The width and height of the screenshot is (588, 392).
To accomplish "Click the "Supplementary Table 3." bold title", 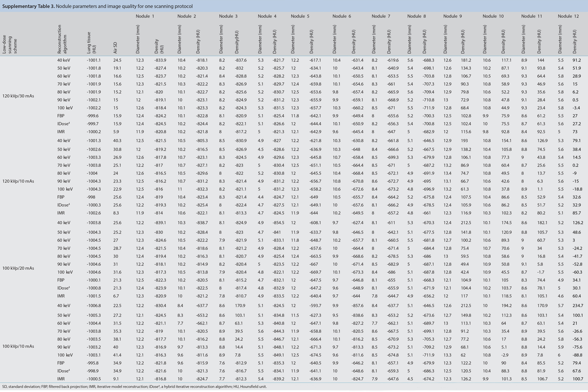I will [28, 6].
